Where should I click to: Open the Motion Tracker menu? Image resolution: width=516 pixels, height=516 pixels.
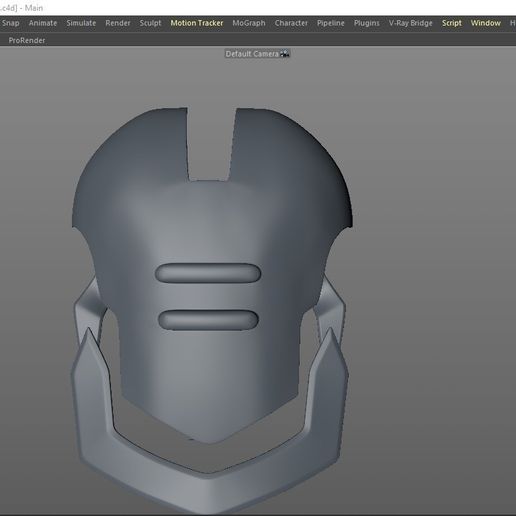click(x=197, y=23)
